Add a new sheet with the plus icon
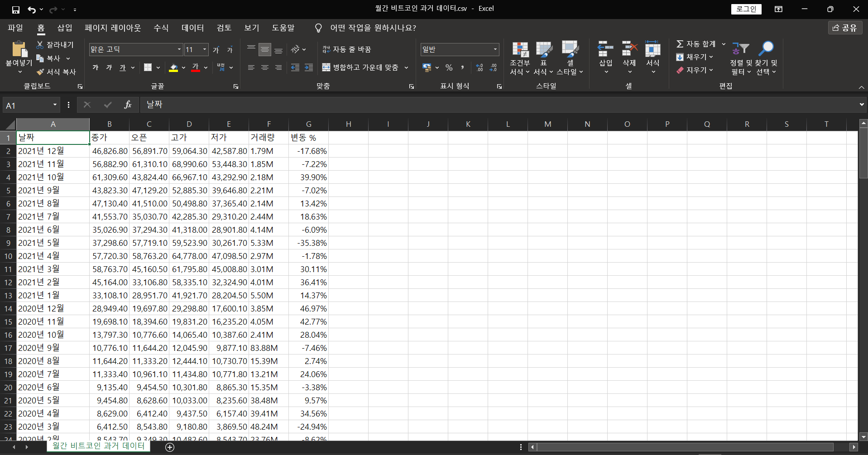Image resolution: width=868 pixels, height=455 pixels. [x=170, y=447]
